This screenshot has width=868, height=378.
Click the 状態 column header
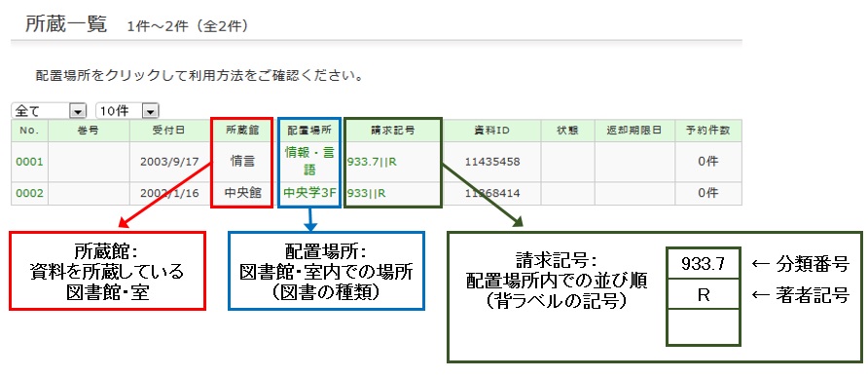click(x=567, y=131)
